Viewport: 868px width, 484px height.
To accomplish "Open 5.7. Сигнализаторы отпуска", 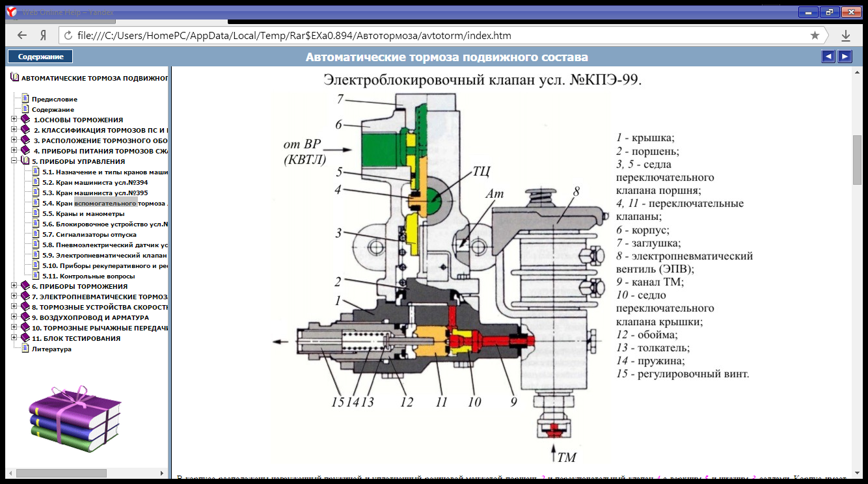I will click(89, 234).
